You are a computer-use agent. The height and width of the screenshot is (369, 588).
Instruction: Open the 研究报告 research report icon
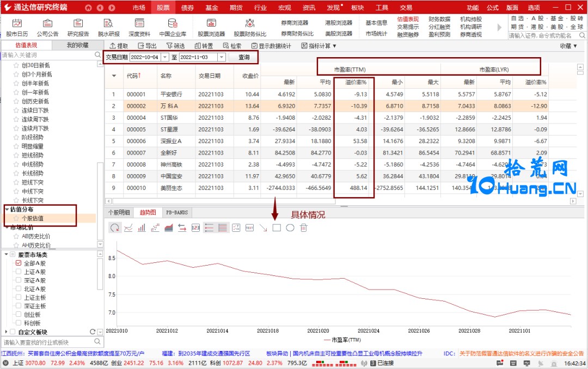pyautogui.click(x=78, y=23)
